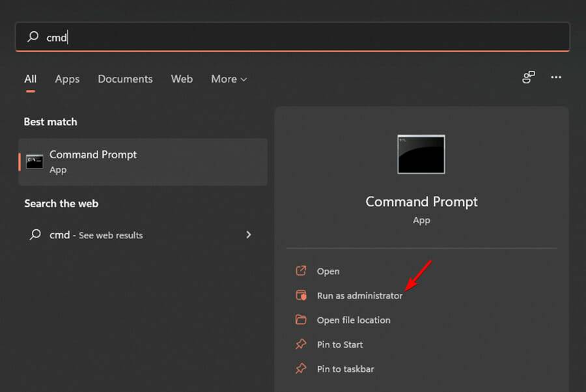Choose Open file location
Image resolution: width=586 pixels, height=392 pixels.
tap(354, 320)
